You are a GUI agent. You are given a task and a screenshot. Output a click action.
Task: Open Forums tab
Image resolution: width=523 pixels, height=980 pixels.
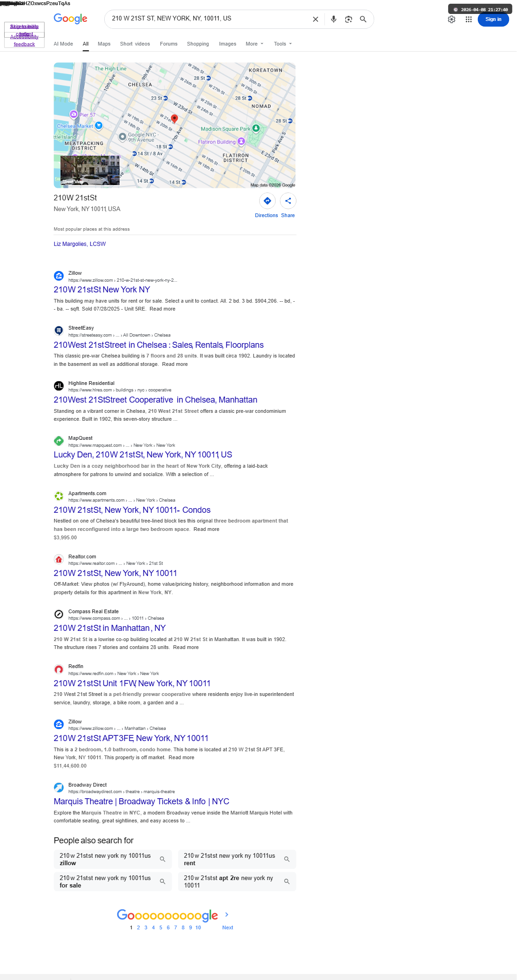[x=168, y=44]
